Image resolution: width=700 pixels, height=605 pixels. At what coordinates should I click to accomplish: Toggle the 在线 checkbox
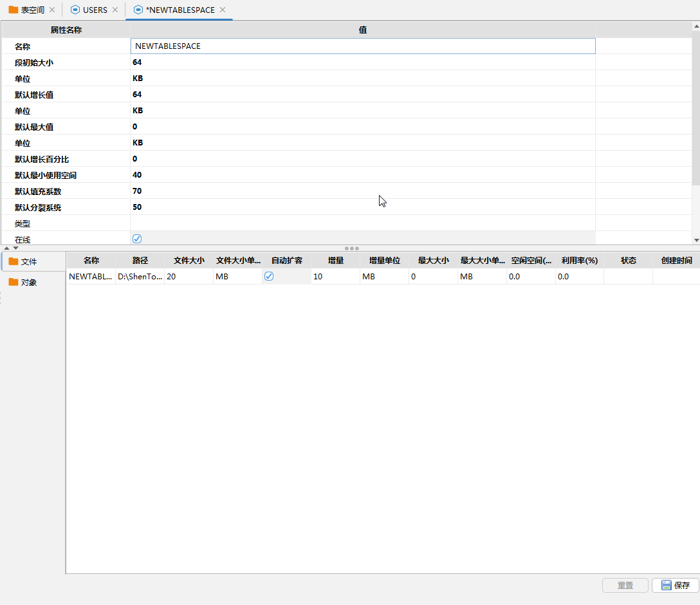[x=137, y=239]
